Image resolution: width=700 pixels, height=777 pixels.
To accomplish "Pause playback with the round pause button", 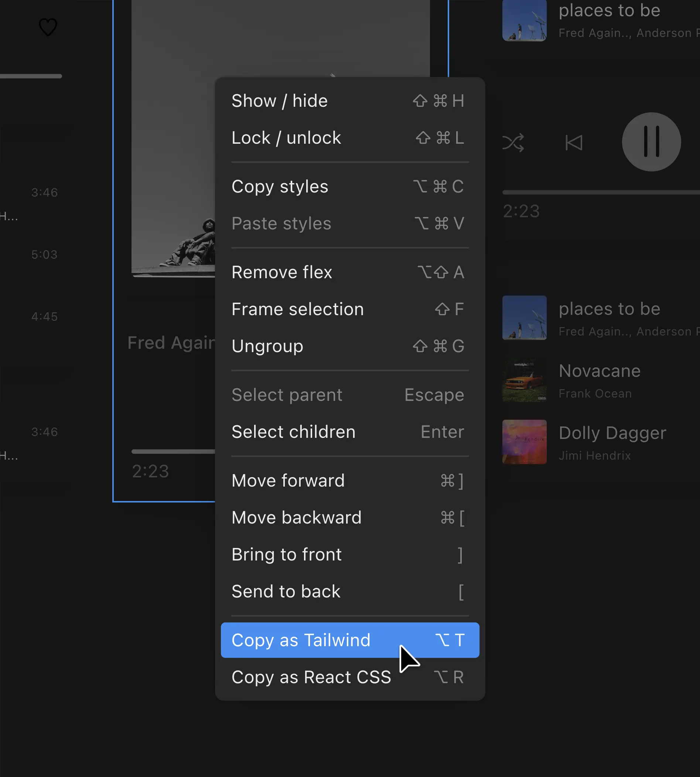I will click(x=652, y=142).
